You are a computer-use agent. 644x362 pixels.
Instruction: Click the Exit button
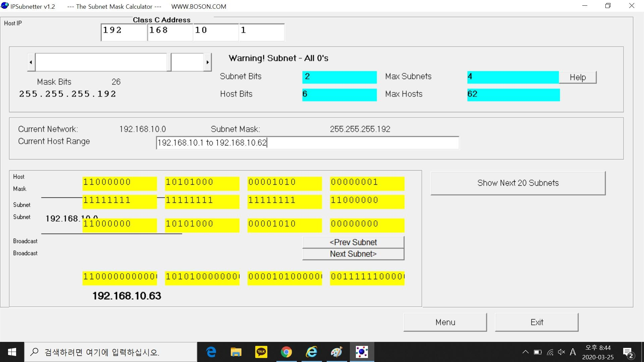click(x=537, y=322)
